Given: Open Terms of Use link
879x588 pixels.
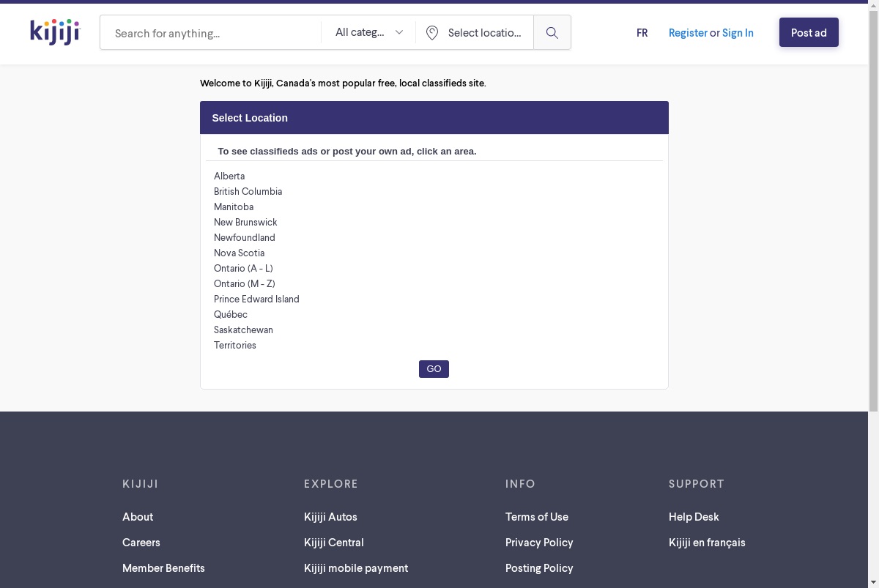Looking at the screenshot, I should [537, 517].
